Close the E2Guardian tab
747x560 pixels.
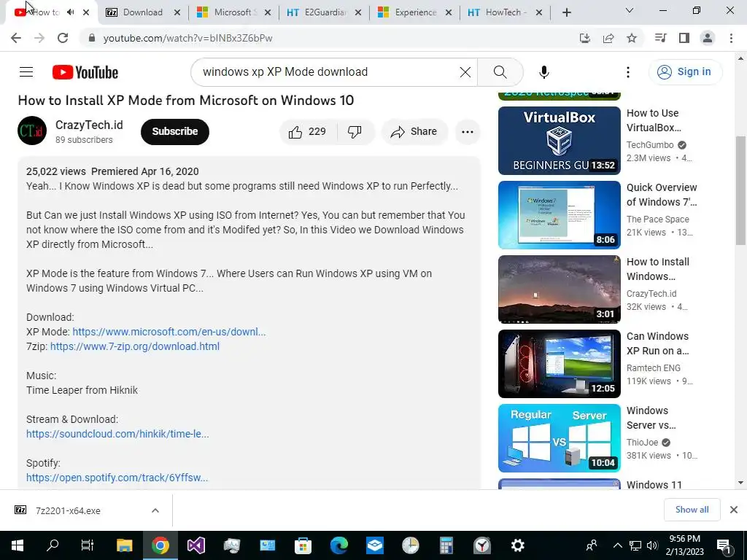pos(358,12)
